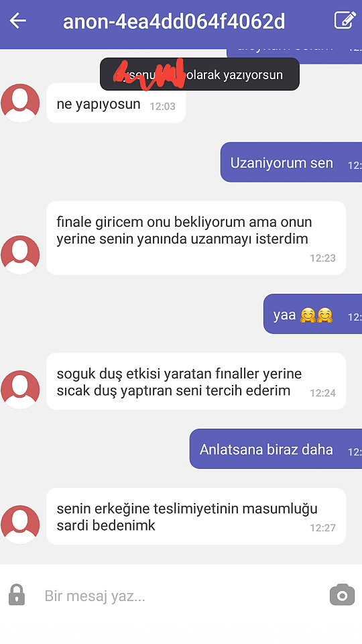This screenshot has width=362, height=644.
Task: Tap partially hidden sent bubble under header
Action: coord(294,54)
